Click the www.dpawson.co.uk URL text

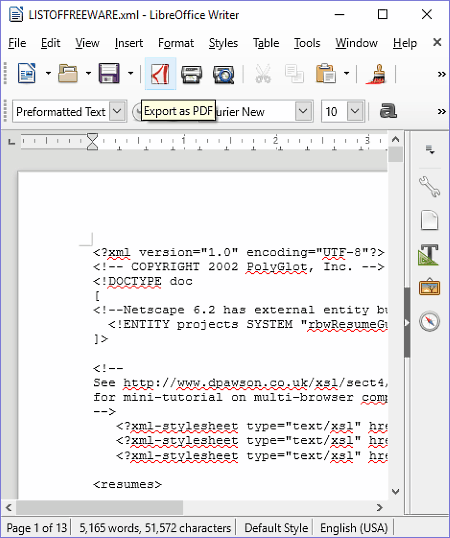pyautogui.click(x=256, y=383)
